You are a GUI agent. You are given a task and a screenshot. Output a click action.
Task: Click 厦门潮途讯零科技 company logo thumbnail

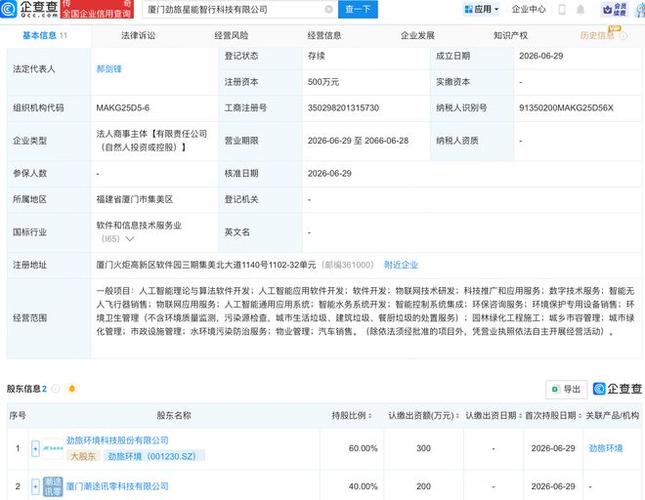click(x=53, y=486)
